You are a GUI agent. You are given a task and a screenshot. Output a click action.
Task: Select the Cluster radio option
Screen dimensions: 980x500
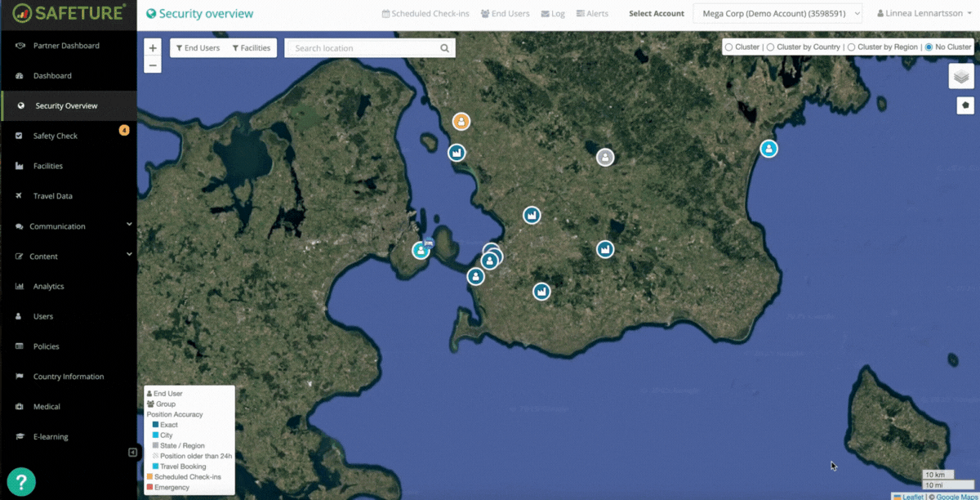[728, 47]
